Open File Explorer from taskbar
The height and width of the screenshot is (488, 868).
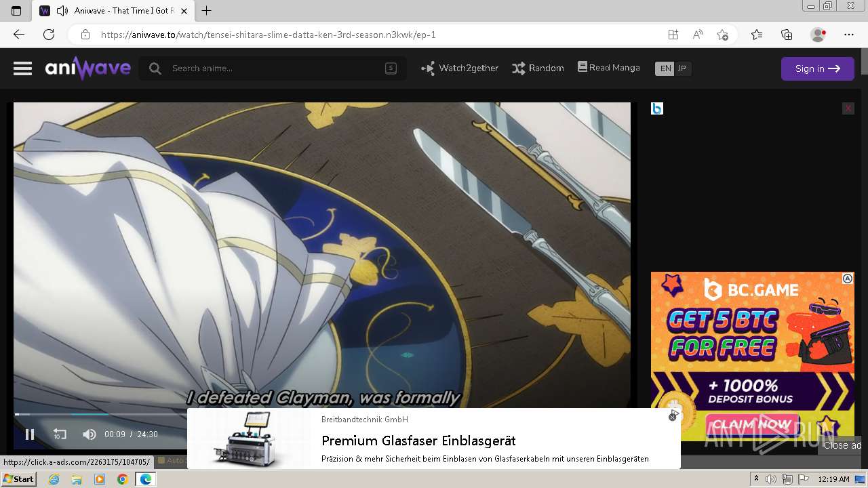point(77,479)
